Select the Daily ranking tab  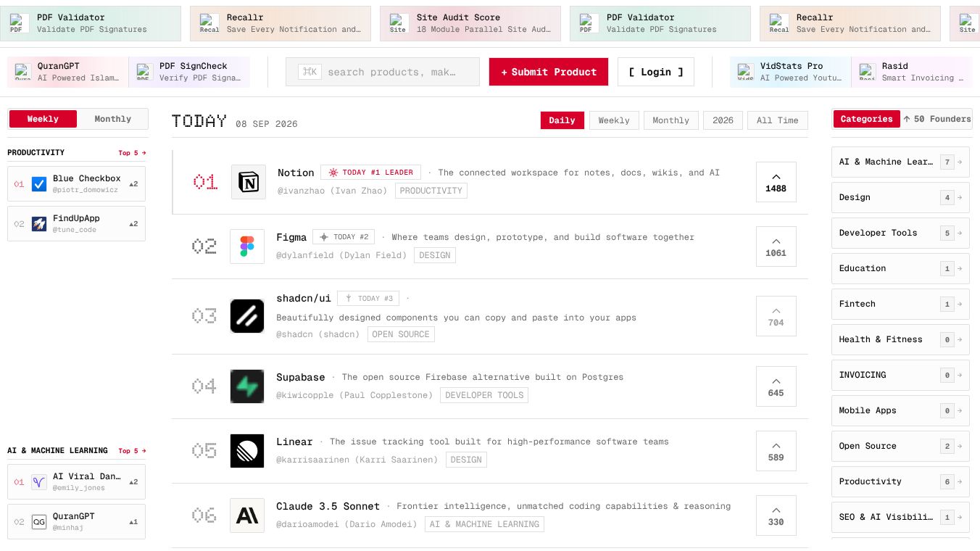[x=562, y=120]
